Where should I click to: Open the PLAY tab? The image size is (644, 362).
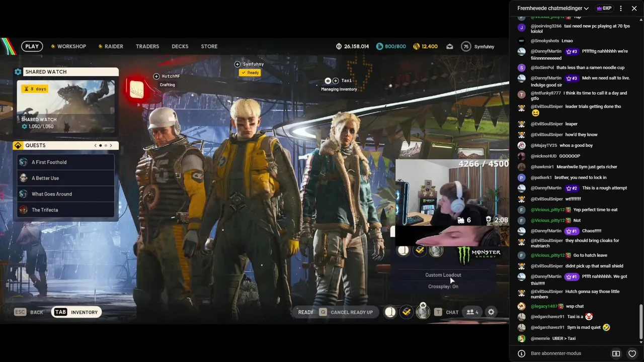point(32,46)
